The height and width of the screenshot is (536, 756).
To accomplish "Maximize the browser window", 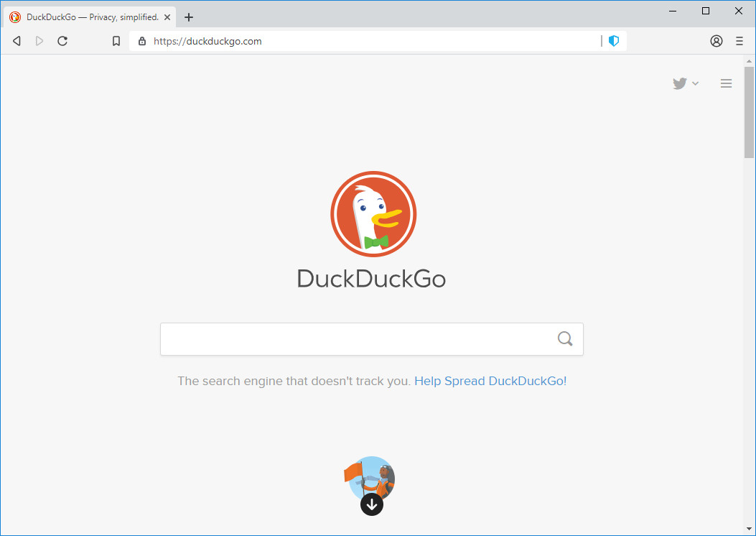I will 706,11.
